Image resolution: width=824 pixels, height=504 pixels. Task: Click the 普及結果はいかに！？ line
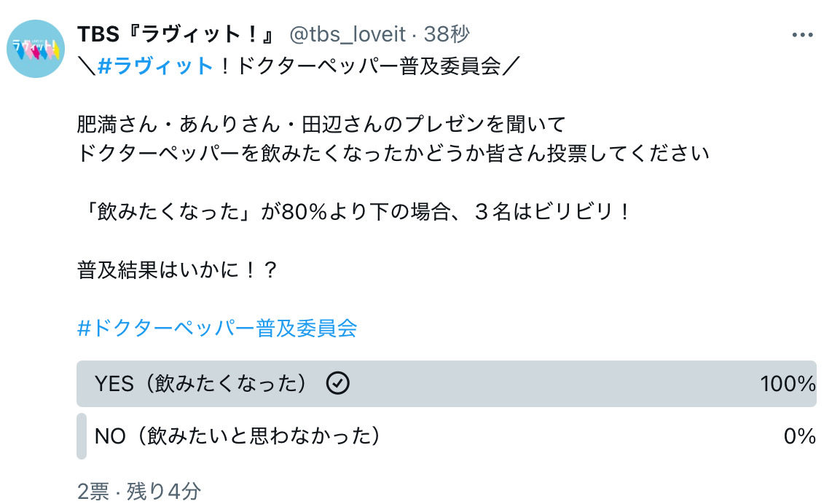click(x=178, y=270)
